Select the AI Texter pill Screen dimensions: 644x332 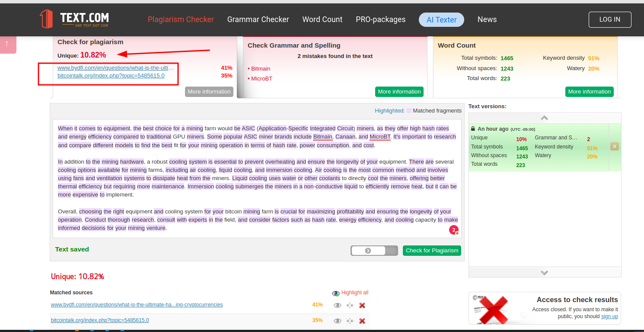441,19
